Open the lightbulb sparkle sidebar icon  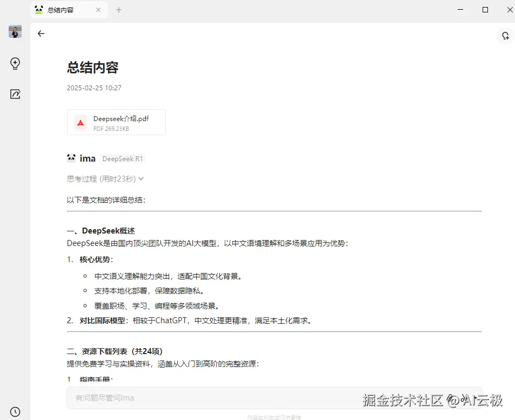click(15, 63)
